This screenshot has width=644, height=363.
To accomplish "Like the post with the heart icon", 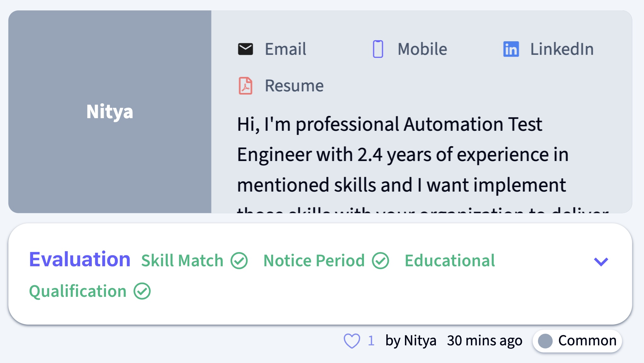I will pyautogui.click(x=352, y=341).
